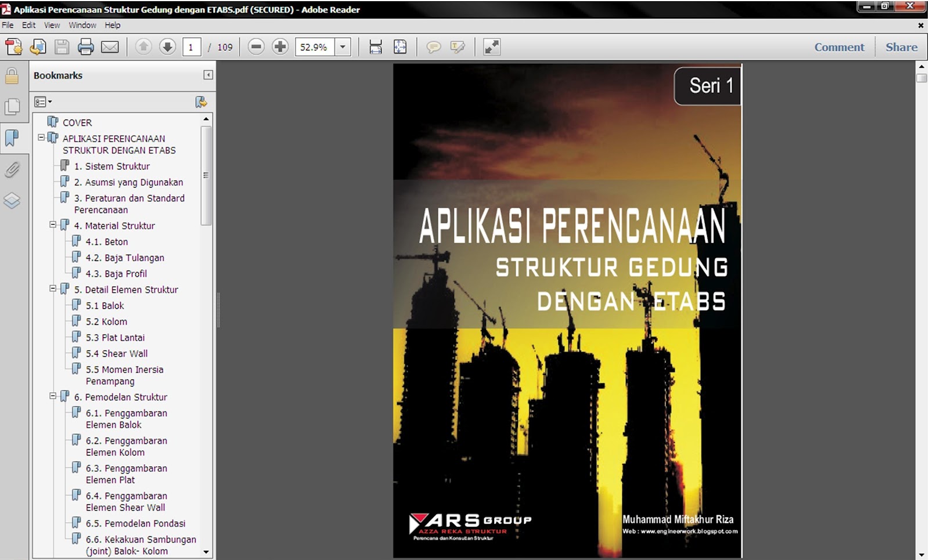
Task: Click document scrollbar down arrow
Action: click(x=921, y=555)
